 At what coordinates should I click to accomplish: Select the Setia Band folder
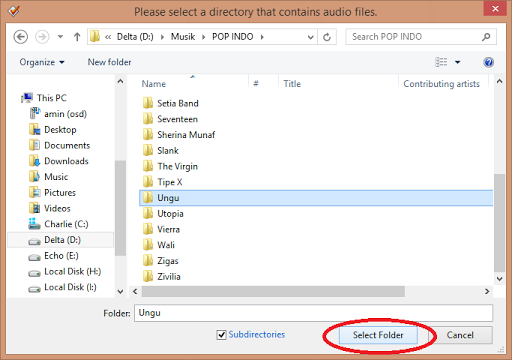(170, 103)
